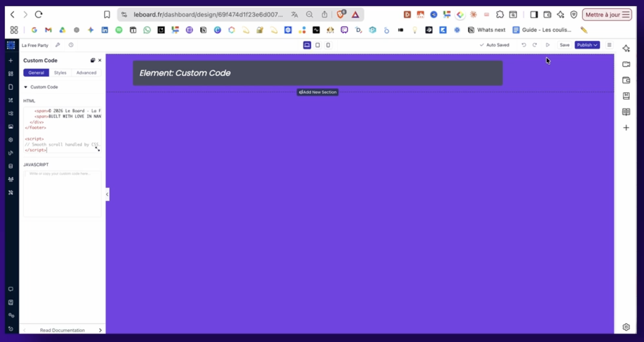Image resolution: width=644 pixels, height=342 pixels.
Task: Collapse the left panel using the chevron handle
Action: pos(107,194)
